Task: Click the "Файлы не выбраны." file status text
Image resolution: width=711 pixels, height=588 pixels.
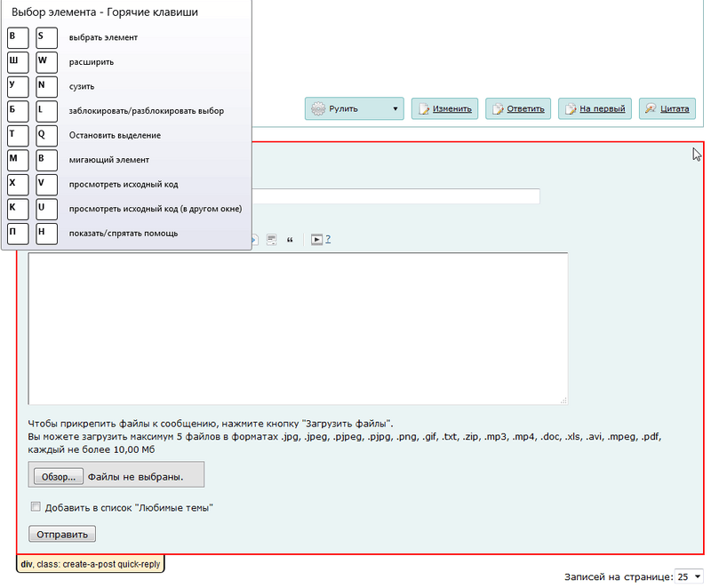Action: [136, 477]
